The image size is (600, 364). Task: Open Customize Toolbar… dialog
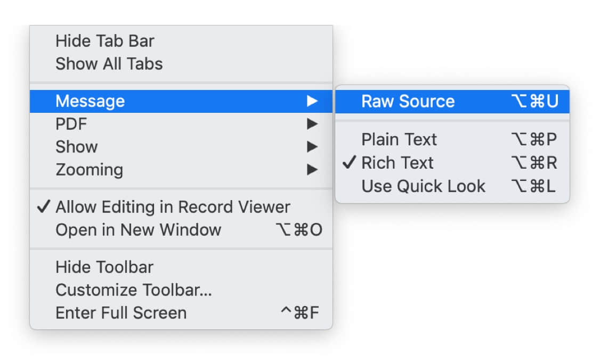181,290
